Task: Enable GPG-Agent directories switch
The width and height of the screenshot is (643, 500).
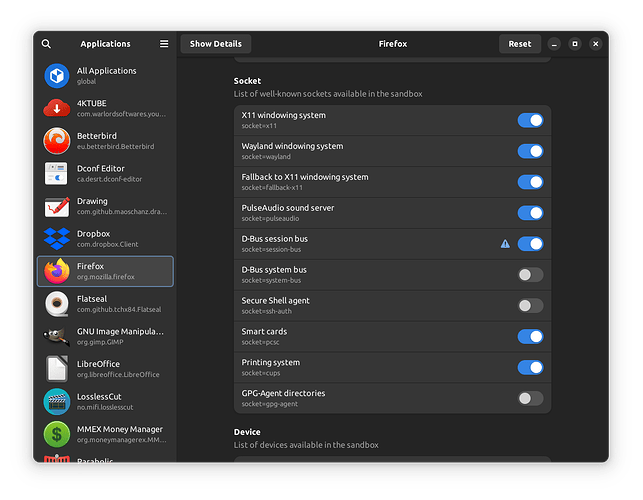Action: coord(530,398)
